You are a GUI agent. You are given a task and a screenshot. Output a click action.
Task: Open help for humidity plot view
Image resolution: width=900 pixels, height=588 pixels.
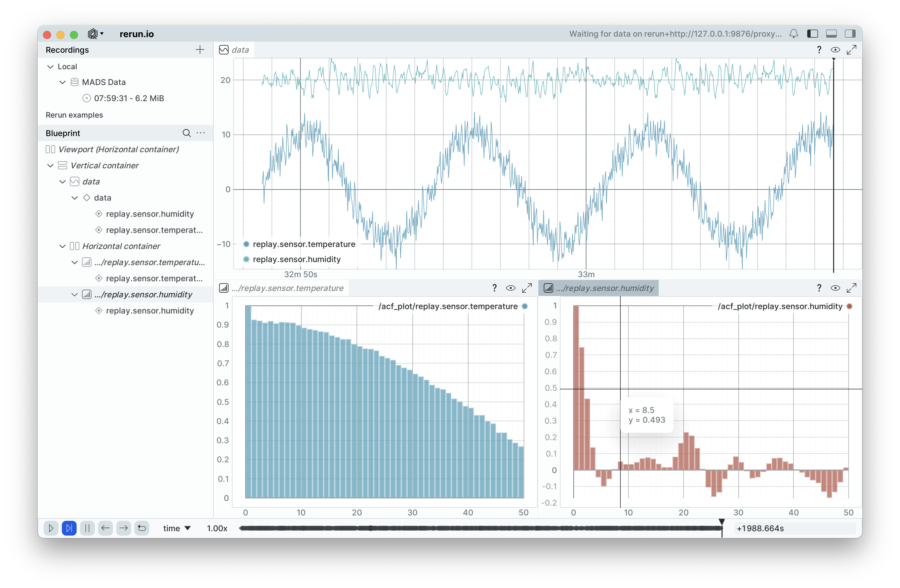[x=819, y=288]
